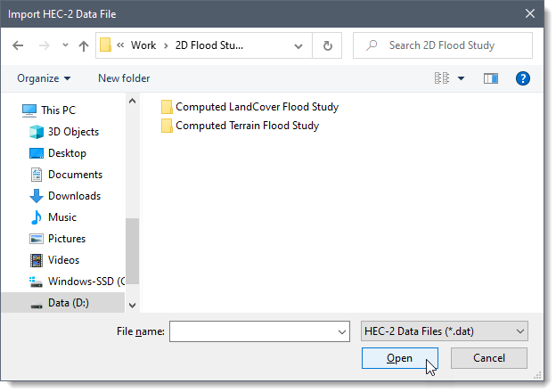Select the Computed LandCover Flood Study folder
The width and height of the screenshot is (556, 392).
point(258,107)
